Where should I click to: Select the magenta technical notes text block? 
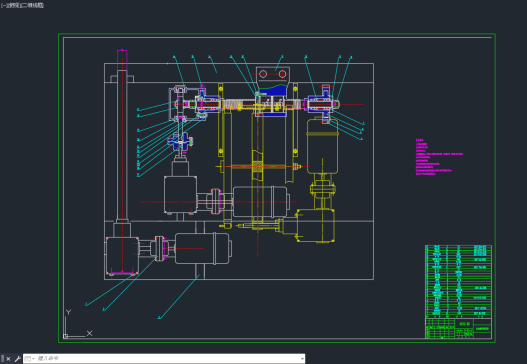[439, 157]
